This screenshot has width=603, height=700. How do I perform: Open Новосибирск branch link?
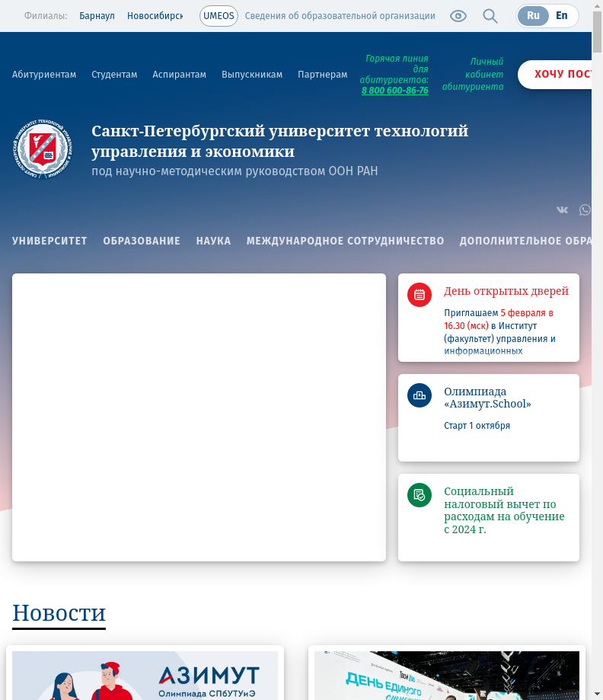155,16
